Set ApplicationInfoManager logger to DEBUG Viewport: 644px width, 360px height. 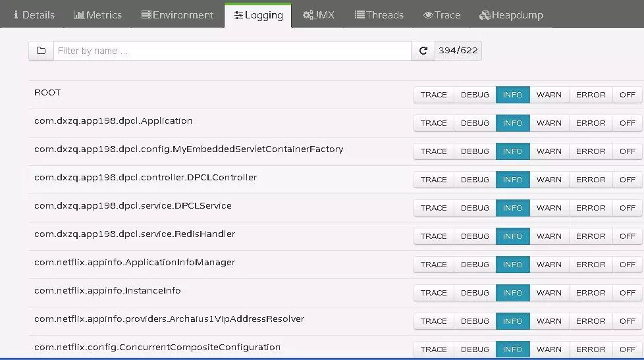(475, 265)
